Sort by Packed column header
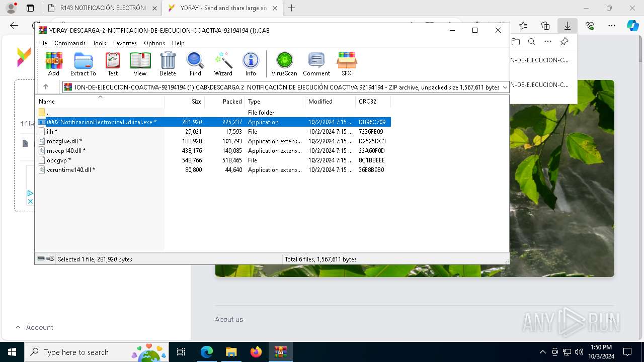The width and height of the screenshot is (644, 362). click(225, 101)
